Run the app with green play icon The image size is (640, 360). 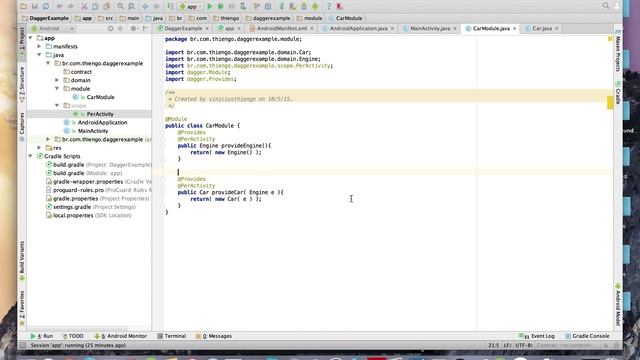[209, 6]
